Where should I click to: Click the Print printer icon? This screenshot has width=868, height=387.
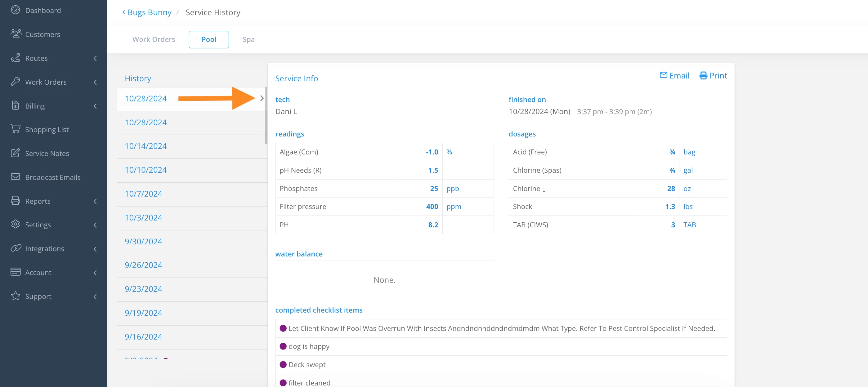[x=703, y=76]
